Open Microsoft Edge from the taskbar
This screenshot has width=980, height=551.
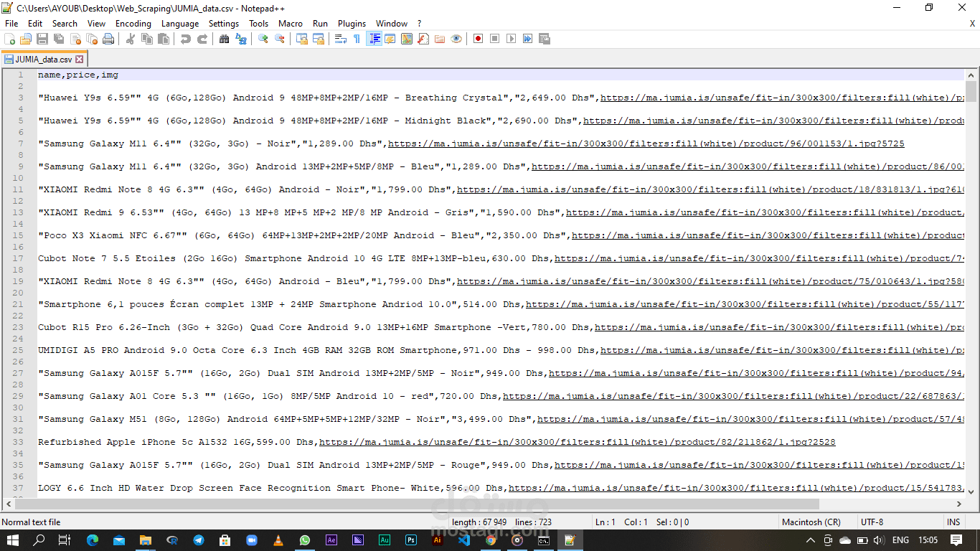(x=93, y=540)
